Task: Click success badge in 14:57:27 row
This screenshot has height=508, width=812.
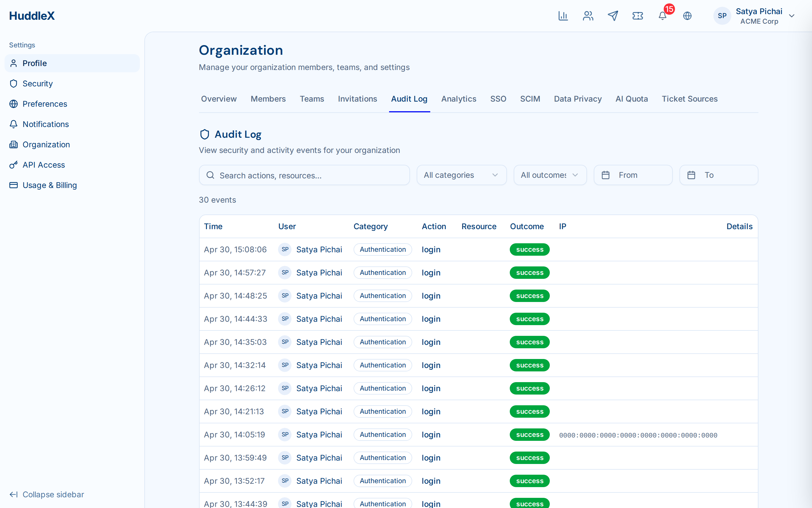Action: [529, 272]
